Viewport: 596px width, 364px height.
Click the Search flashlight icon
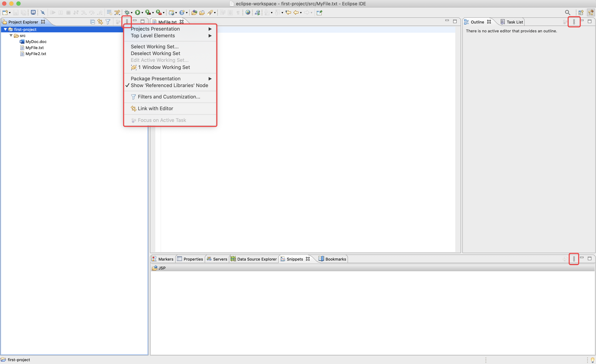tap(210, 13)
